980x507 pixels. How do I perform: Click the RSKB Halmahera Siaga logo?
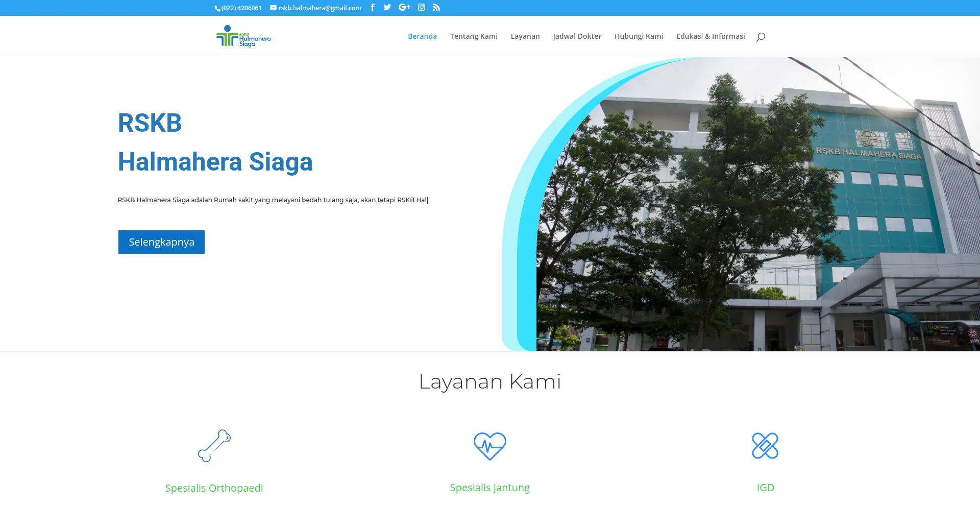pos(243,36)
